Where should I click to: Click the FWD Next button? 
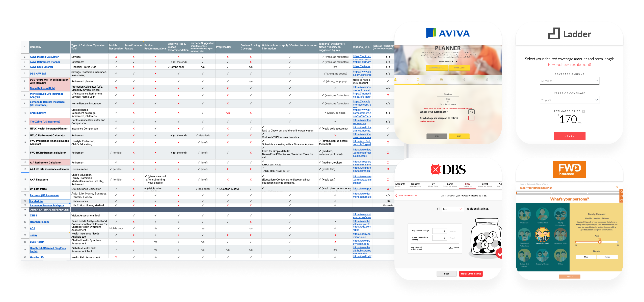coord(570,276)
